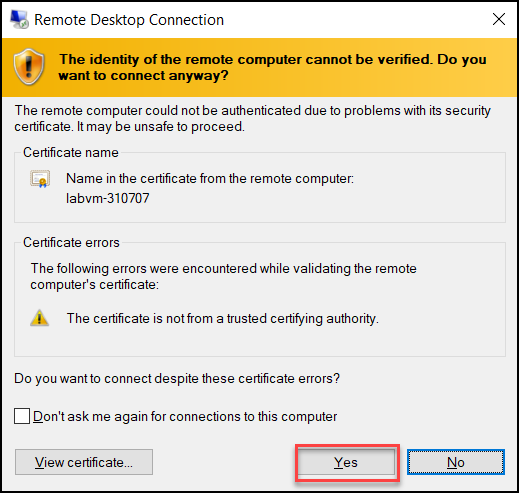Click the Don't ask me again label text
This screenshot has width=519, height=493.
[185, 417]
